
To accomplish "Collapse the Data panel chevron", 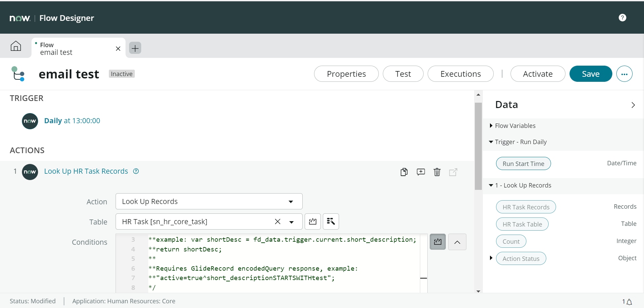I will (x=633, y=105).
